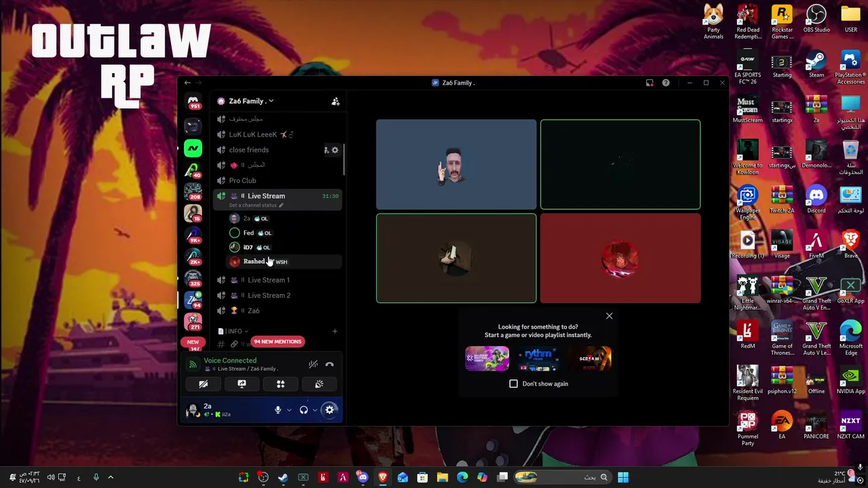
Task: Open the green N server icon in Discord sidebar
Action: [x=193, y=148]
